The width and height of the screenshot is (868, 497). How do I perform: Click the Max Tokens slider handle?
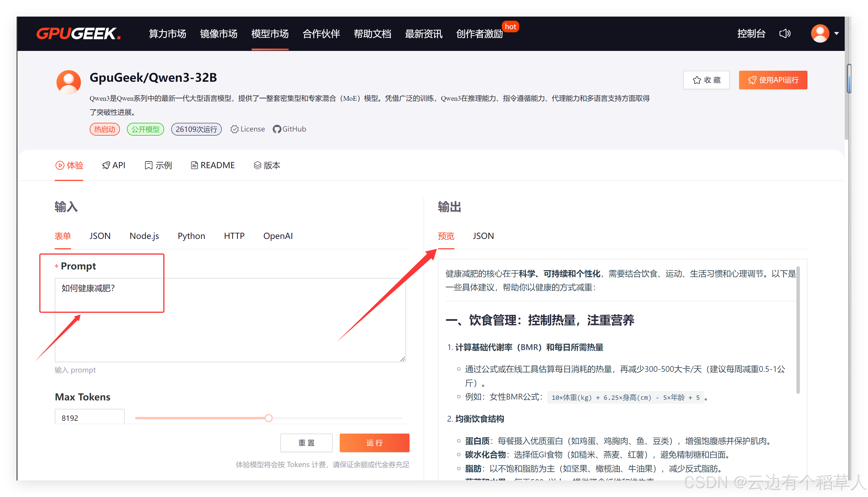coord(269,418)
